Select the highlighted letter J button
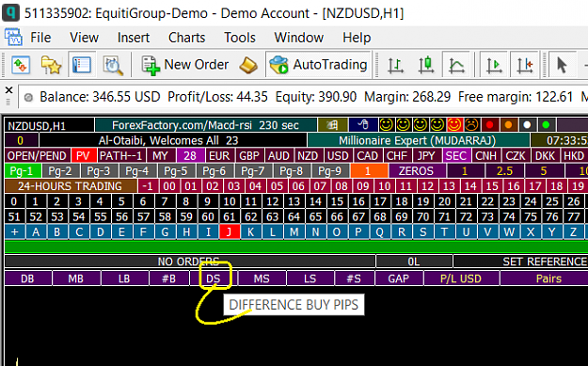The height and width of the screenshot is (366, 588). pyautogui.click(x=230, y=232)
